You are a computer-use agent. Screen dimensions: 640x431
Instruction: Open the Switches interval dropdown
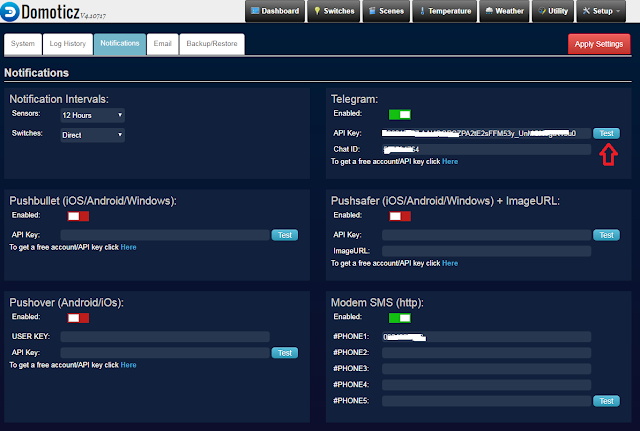click(92, 135)
